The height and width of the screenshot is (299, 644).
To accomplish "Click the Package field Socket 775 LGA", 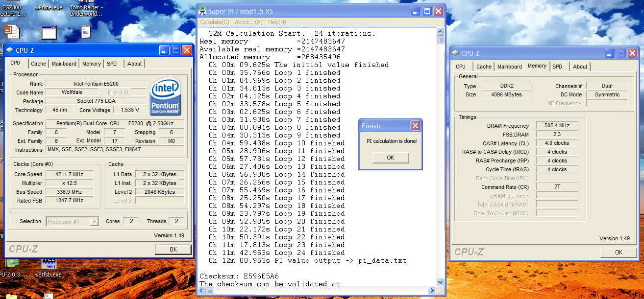I will point(96,101).
